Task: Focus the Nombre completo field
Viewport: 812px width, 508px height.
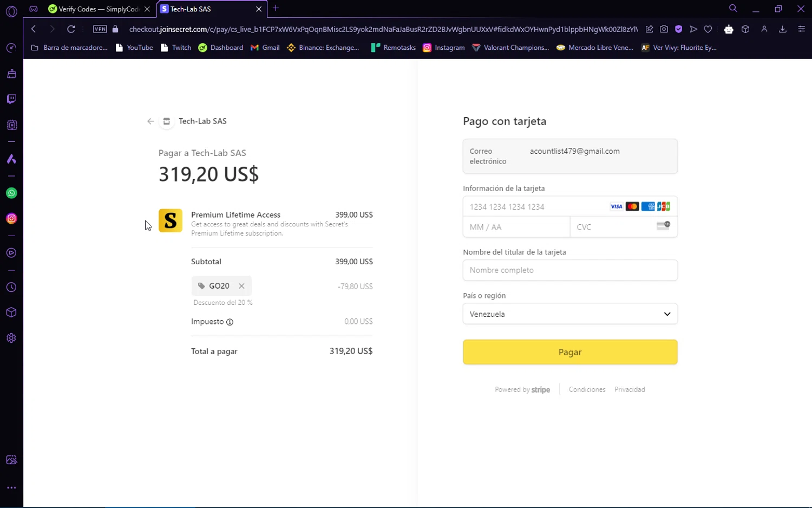Action: (569, 270)
